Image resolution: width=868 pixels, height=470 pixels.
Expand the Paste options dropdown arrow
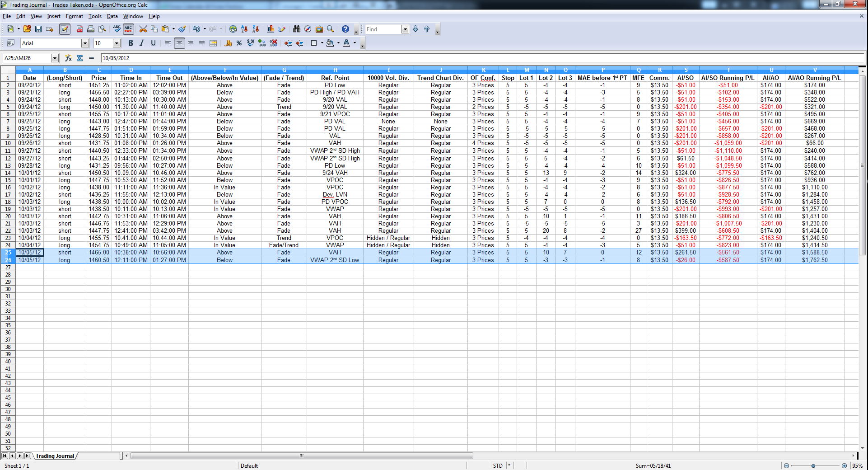[x=173, y=29]
